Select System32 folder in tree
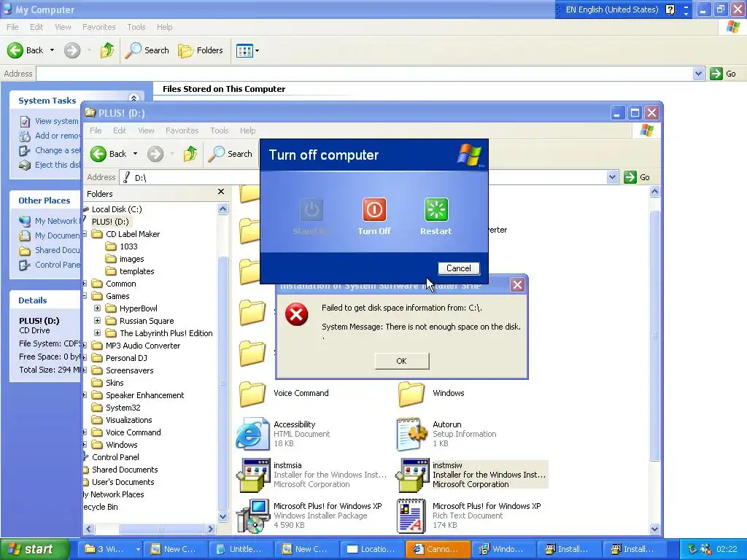747x560 pixels. [123, 407]
